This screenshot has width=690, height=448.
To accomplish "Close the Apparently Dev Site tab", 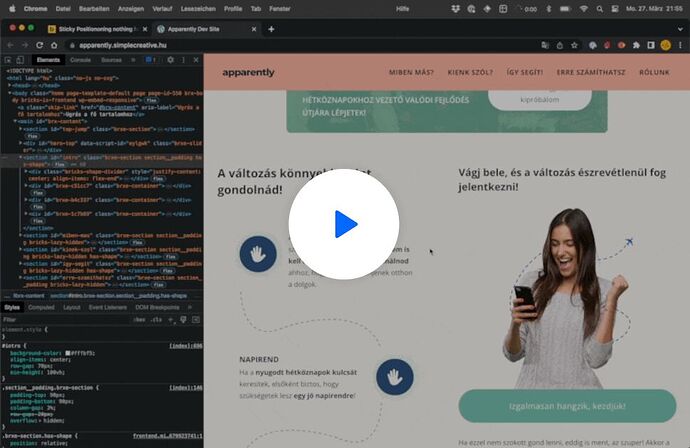I will click(x=254, y=29).
